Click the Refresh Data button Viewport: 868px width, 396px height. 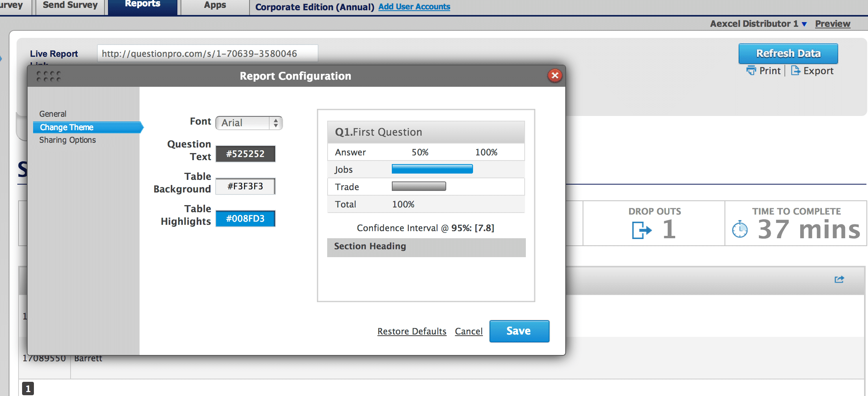pyautogui.click(x=788, y=53)
